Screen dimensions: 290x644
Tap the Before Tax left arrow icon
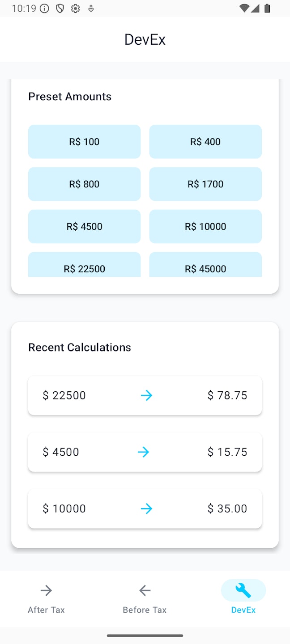tap(145, 590)
